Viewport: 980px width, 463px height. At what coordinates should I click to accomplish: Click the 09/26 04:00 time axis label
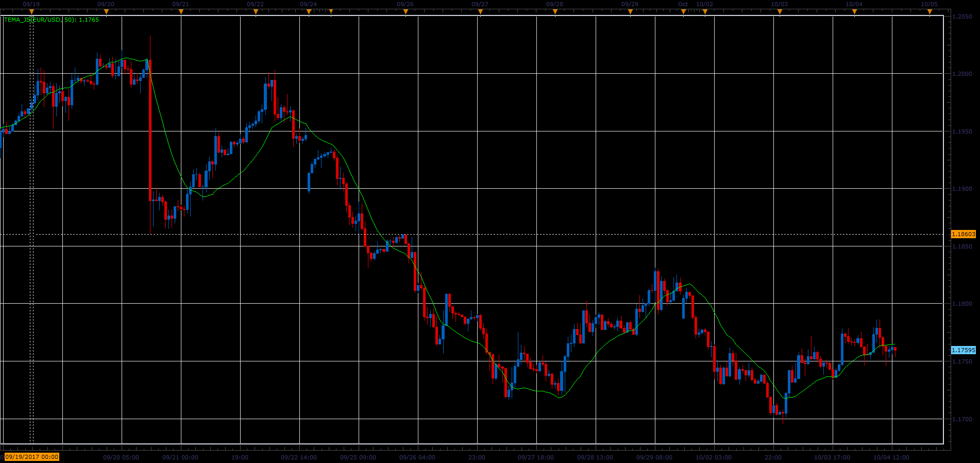tap(417, 457)
